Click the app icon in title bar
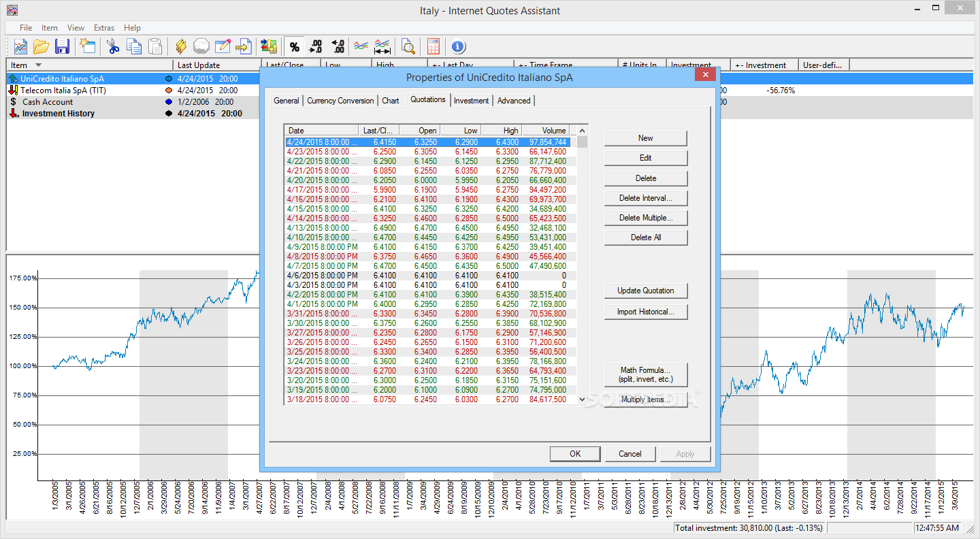This screenshot has height=539, width=980. click(12, 10)
